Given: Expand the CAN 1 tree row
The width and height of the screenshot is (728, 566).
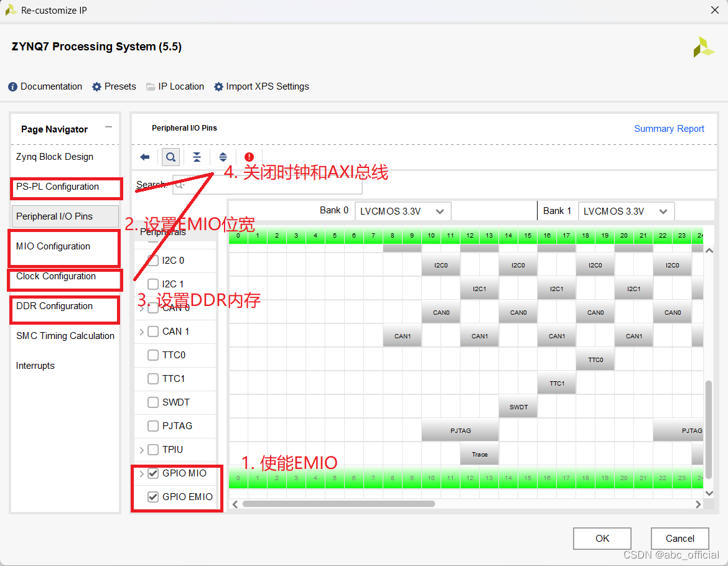Looking at the screenshot, I should click(x=141, y=332).
